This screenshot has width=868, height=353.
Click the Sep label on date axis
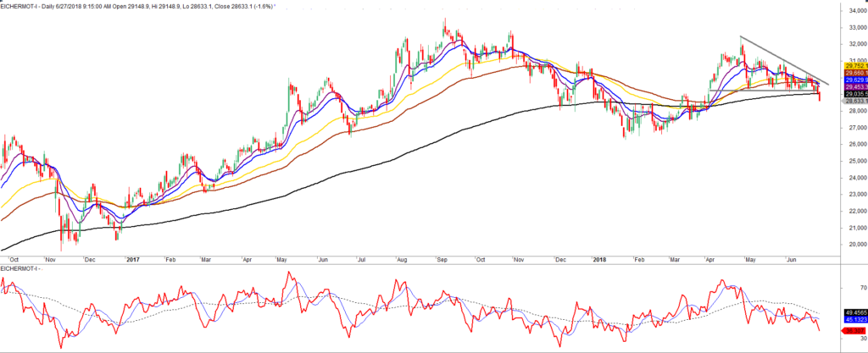point(442,258)
